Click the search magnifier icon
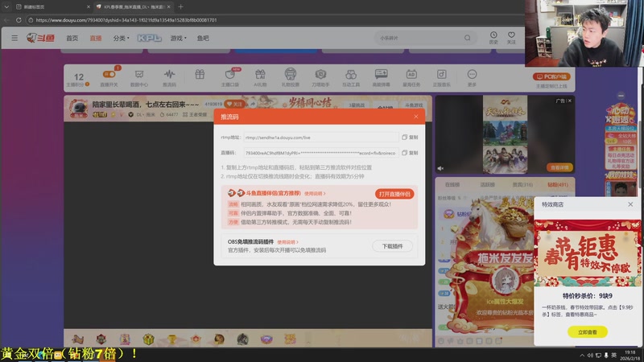Image resolution: width=644 pixels, height=362 pixels. pos(467,38)
